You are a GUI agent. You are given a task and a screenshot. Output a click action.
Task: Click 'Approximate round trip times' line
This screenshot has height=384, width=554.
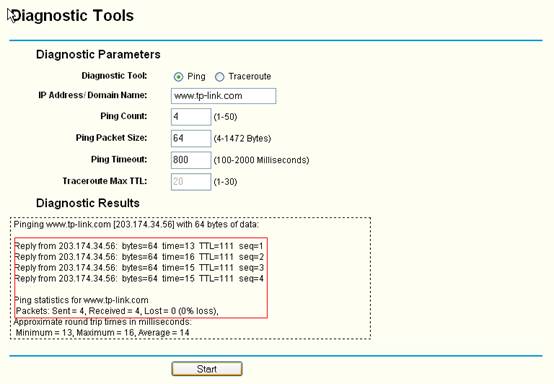tap(102, 322)
